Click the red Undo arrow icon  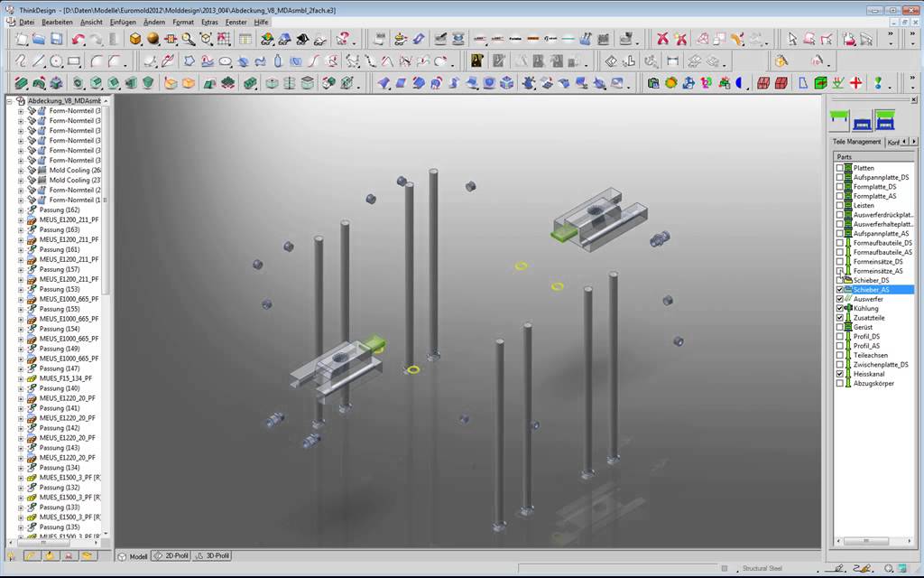pyautogui.click(x=78, y=40)
